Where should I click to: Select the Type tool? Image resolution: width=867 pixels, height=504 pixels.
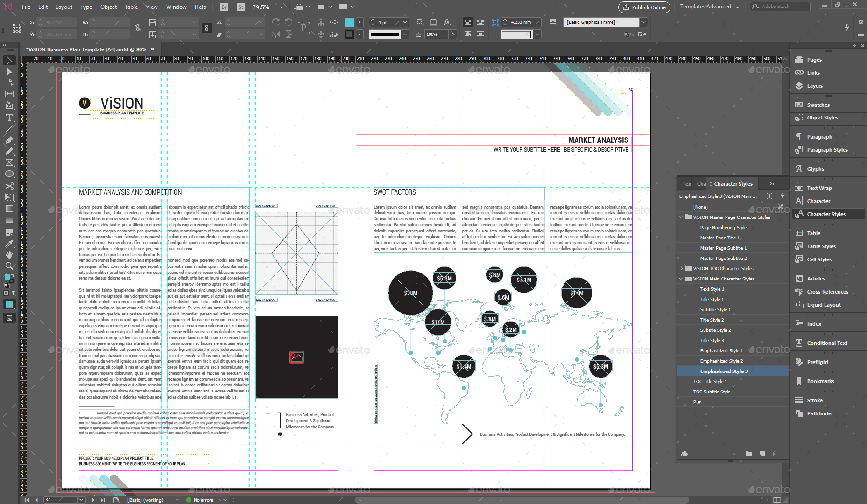(9, 118)
